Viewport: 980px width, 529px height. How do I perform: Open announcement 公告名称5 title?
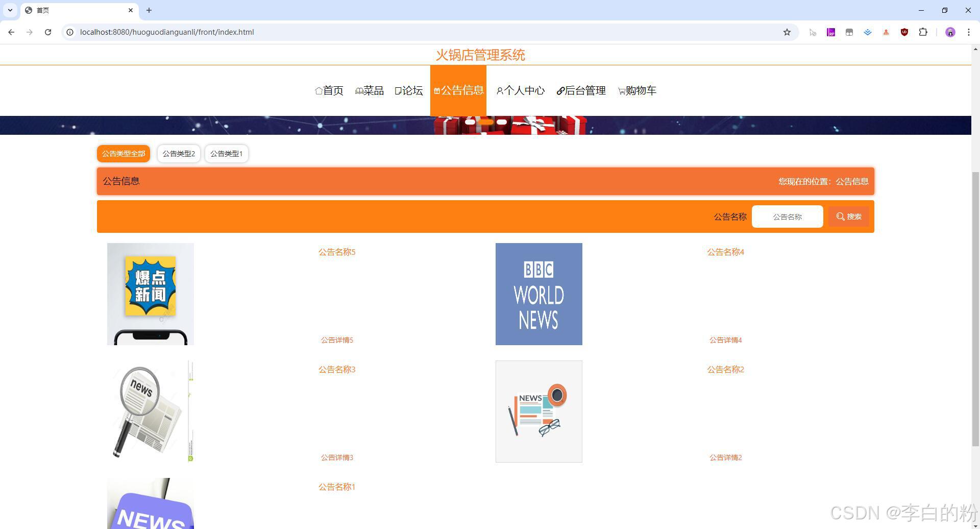[x=337, y=252]
